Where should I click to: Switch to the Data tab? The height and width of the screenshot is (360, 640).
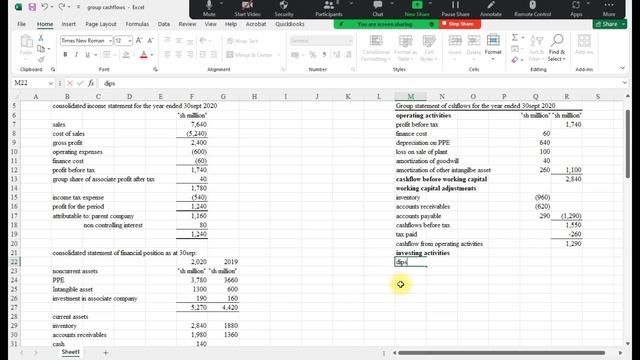[164, 24]
